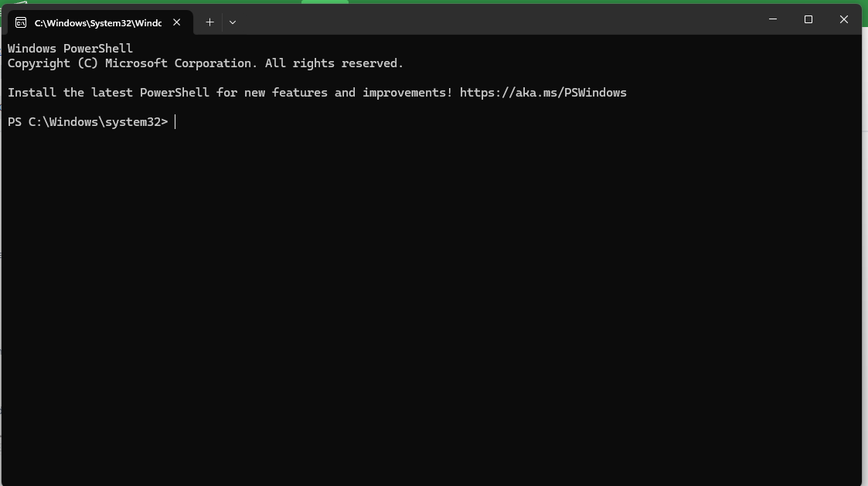
Task: Click the PS C:\Windows\system32> prompt text
Action: 87,122
